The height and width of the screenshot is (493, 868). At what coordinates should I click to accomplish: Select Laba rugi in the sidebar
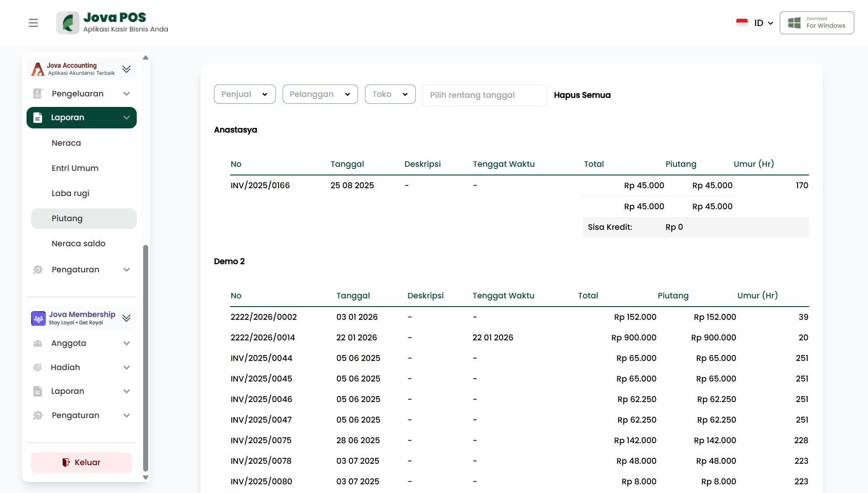(x=70, y=193)
